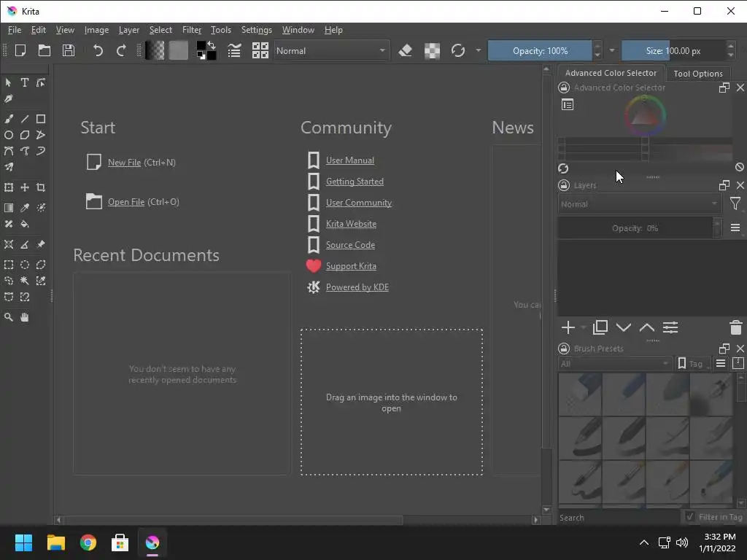747x560 pixels.
Task: Select the Elliptical Selection tool
Action: coord(25,265)
